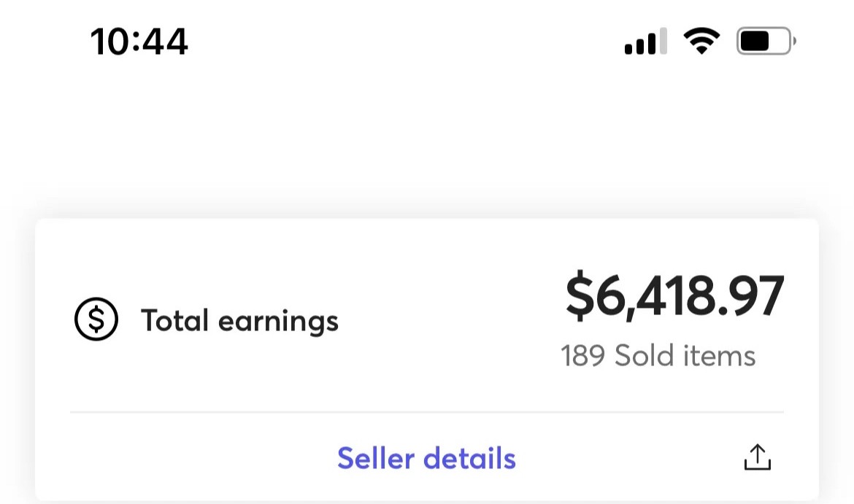The height and width of the screenshot is (504, 854).
Task: Click the dollar symbol in $6,418.97
Action: pyautogui.click(x=580, y=296)
